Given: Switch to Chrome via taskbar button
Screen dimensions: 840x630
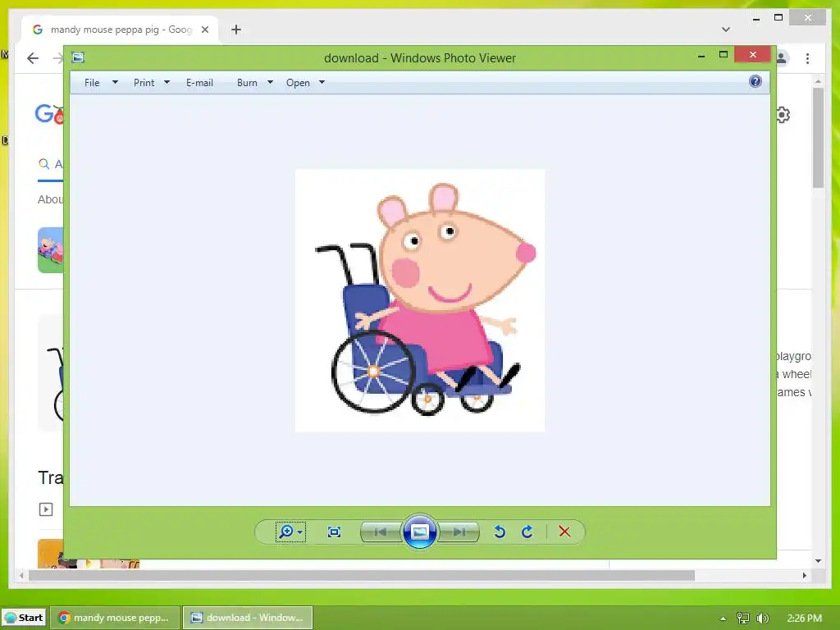Looking at the screenshot, I should (114, 618).
